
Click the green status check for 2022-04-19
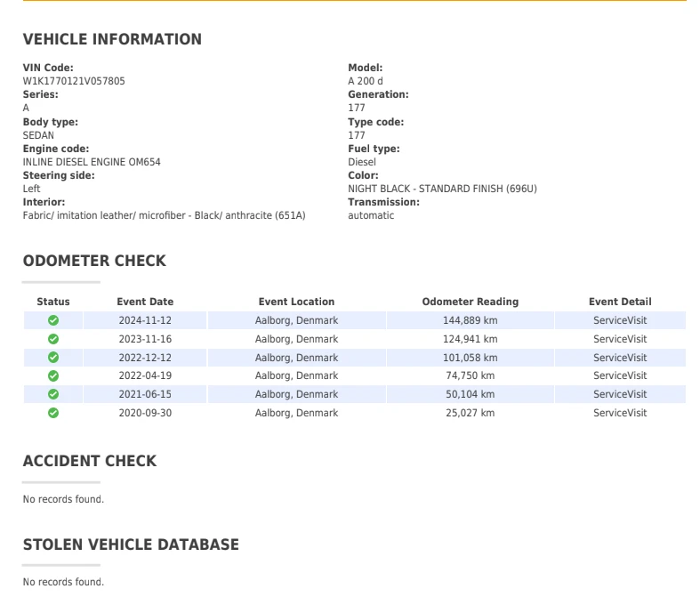click(x=53, y=375)
